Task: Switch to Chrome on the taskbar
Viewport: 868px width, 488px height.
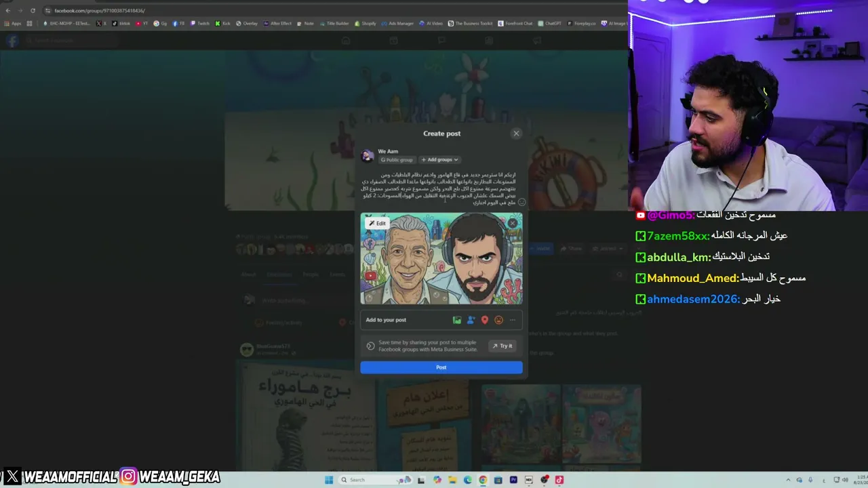Action: tap(483, 480)
